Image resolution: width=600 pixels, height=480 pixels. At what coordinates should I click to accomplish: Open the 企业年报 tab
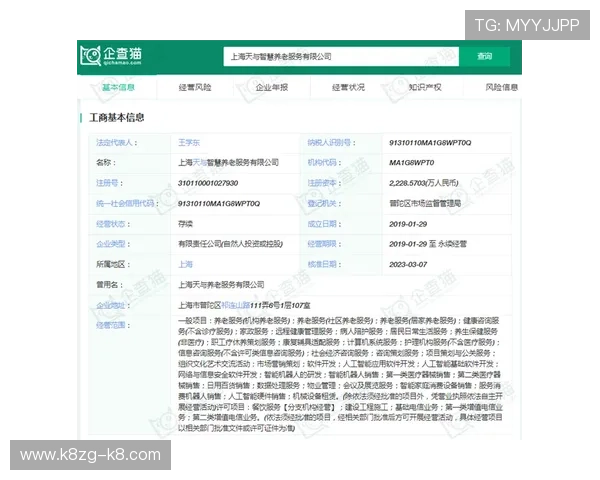(272, 87)
